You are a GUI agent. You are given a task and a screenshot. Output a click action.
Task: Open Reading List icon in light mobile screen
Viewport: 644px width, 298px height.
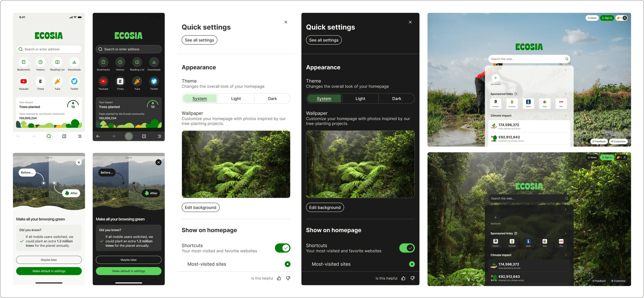click(x=57, y=62)
